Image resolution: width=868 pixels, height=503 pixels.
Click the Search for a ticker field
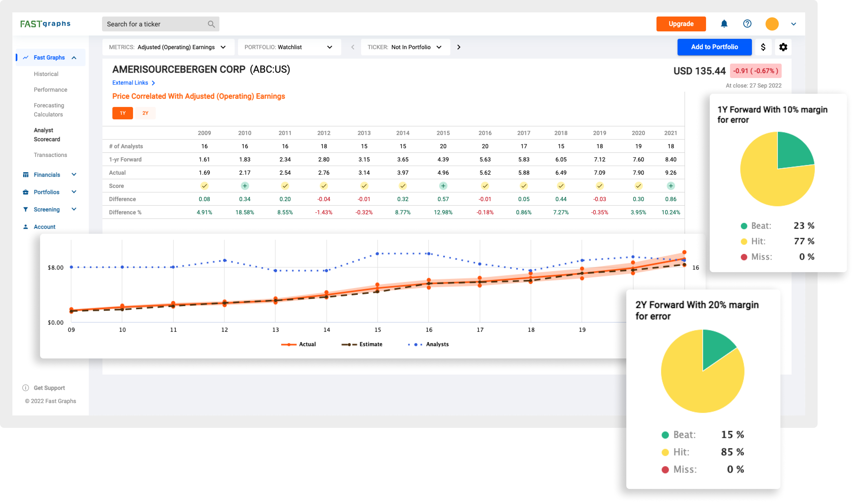tap(161, 24)
